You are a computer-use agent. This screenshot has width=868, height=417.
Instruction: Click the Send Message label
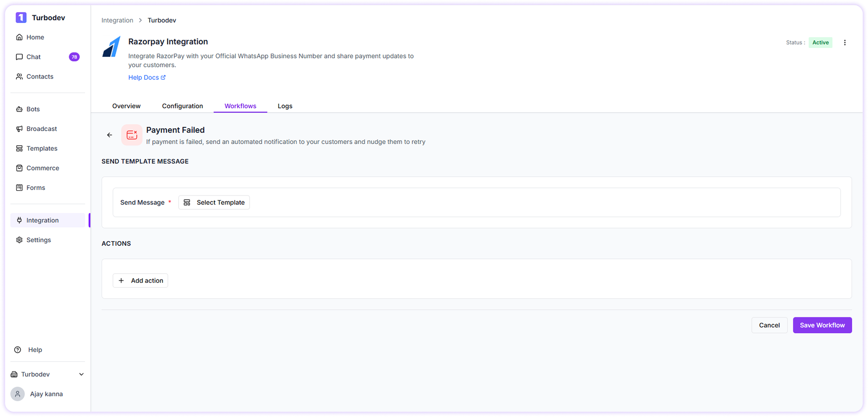[x=142, y=202]
